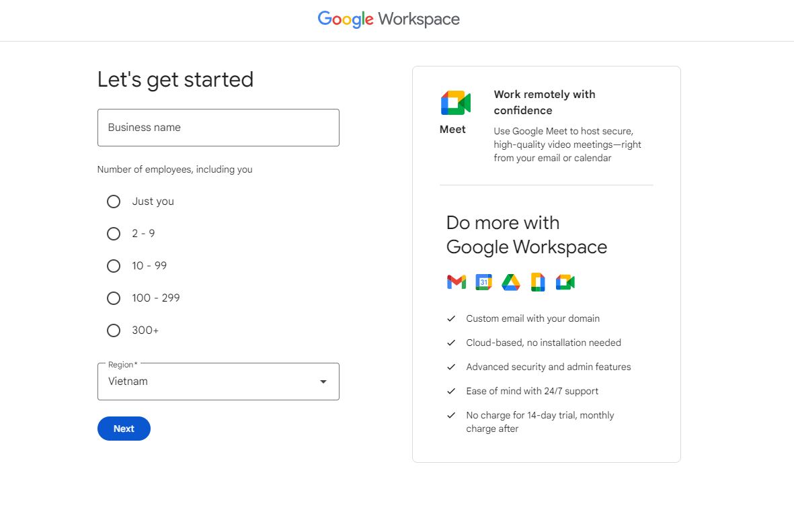Pick the 100 - 299 employees option

(x=114, y=298)
